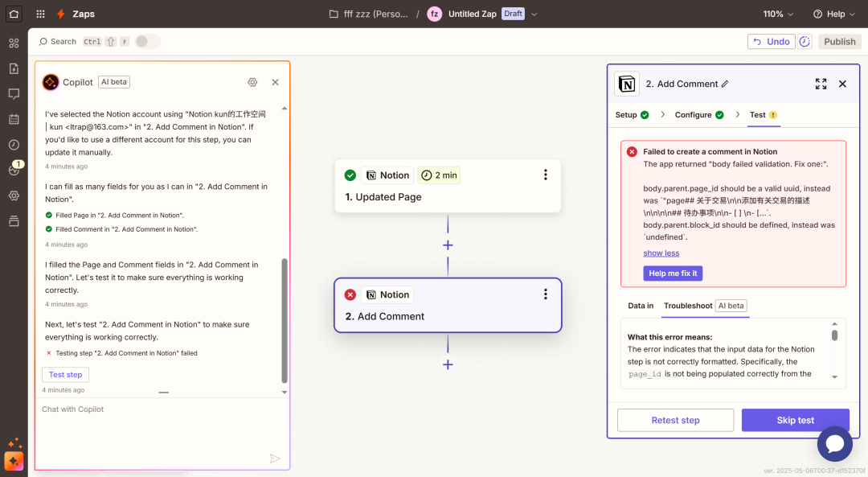Open the versions stack icon in the sidebar
The height and width of the screenshot is (477, 868).
[x=14, y=221]
